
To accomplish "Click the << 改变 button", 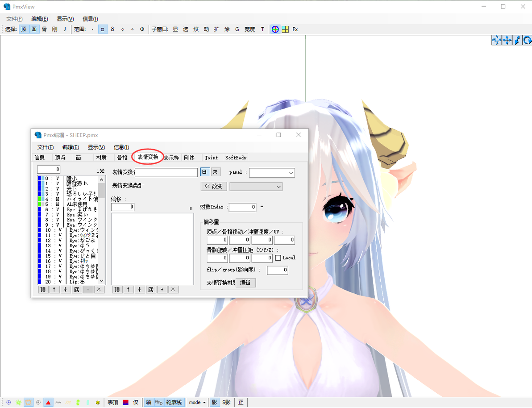I will pos(214,186).
